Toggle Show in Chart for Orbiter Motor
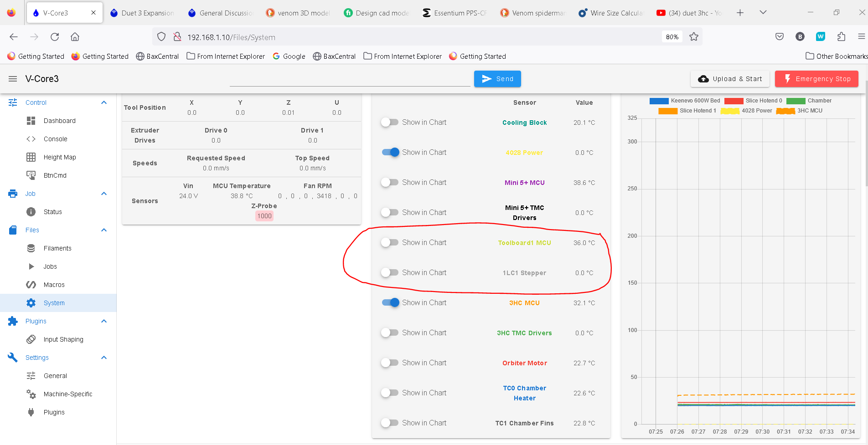This screenshot has width=868, height=445. (390, 363)
